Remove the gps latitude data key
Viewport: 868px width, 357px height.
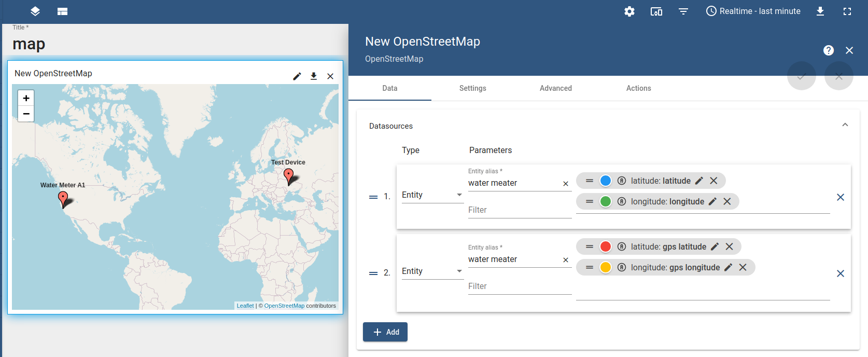[x=729, y=246]
